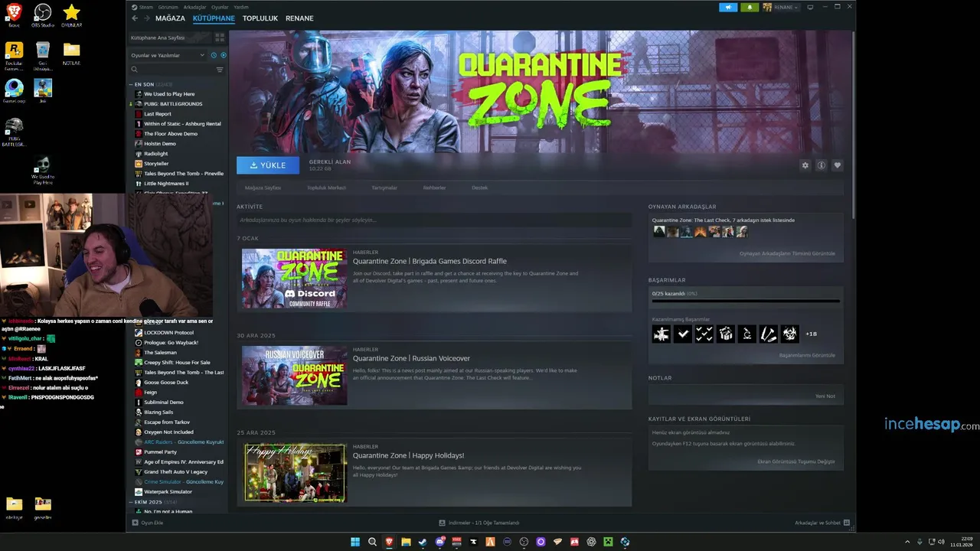This screenshot has width=980, height=551.
Task: Open Topluluk Merkezi link
Action: coord(326,187)
